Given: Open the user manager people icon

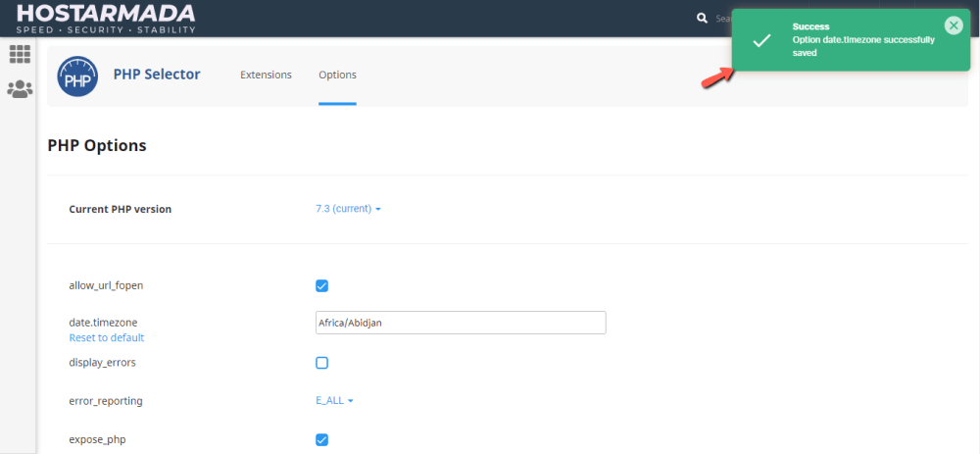Looking at the screenshot, I should 20,89.
